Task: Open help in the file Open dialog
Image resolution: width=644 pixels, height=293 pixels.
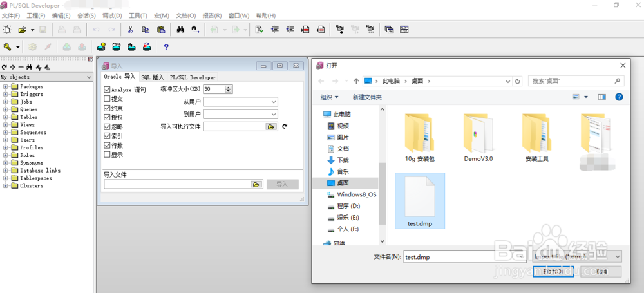Action: (x=619, y=97)
